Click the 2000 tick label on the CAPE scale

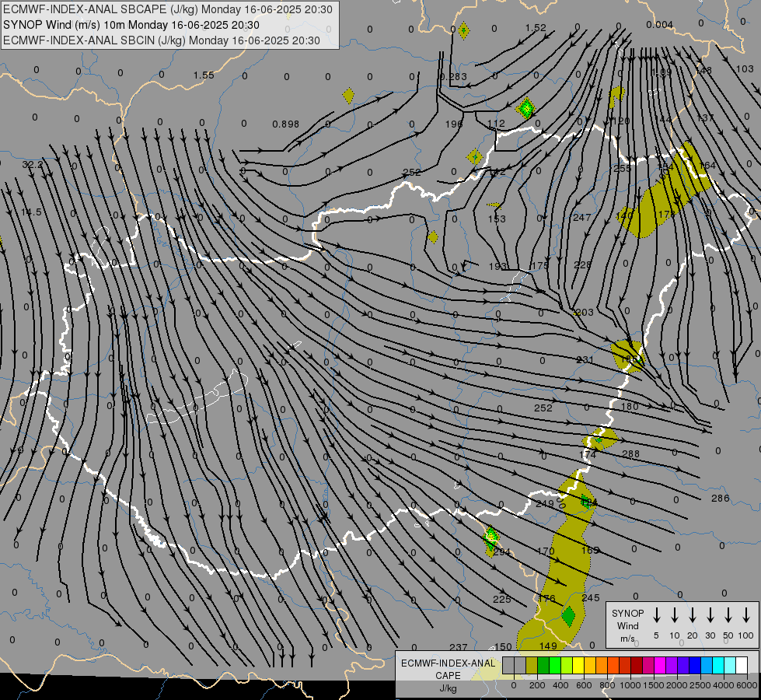click(x=677, y=685)
